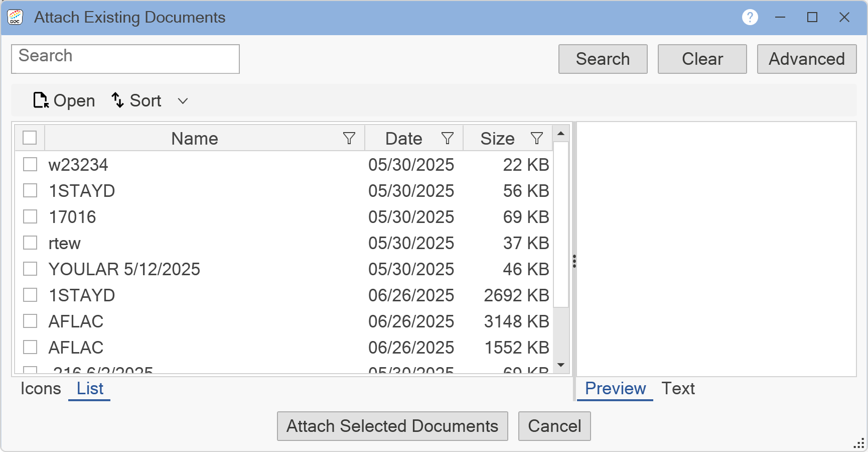Viewport: 868px width, 452px height.
Task: Select the checkbox for the first AFLAC document
Action: [x=30, y=321]
